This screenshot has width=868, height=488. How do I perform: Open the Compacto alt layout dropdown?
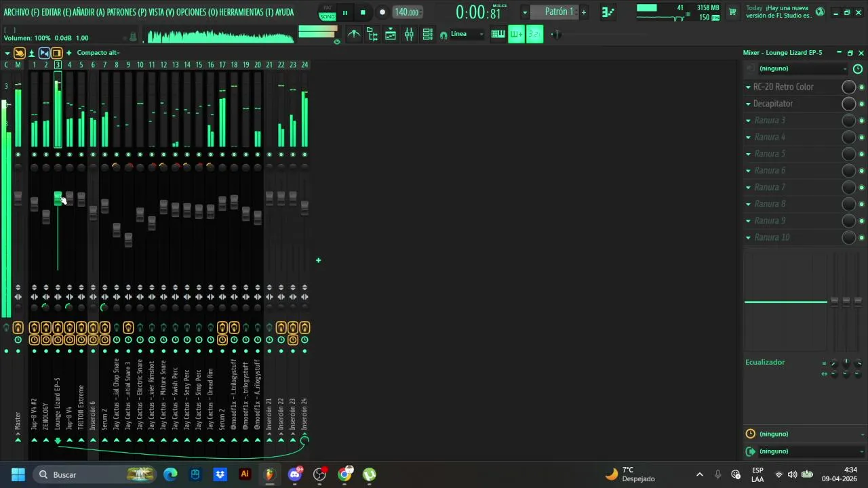coord(98,53)
